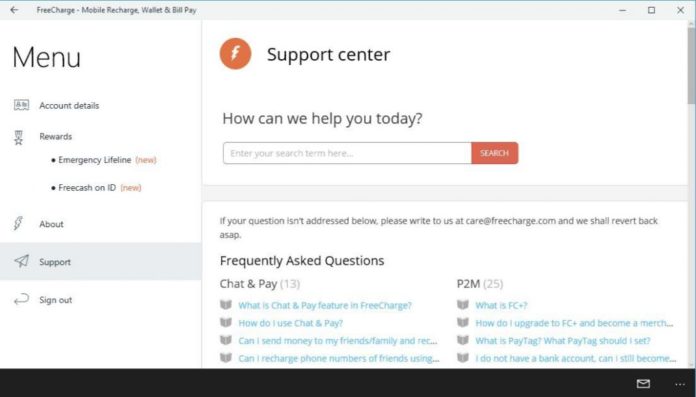Click the orange SEARCH button
This screenshot has height=397, width=696.
click(x=494, y=153)
